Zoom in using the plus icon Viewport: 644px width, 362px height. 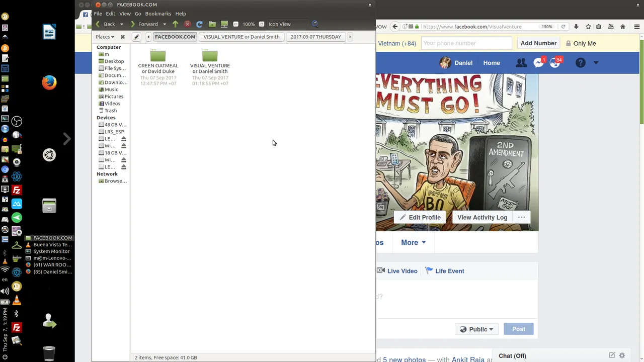262,24
